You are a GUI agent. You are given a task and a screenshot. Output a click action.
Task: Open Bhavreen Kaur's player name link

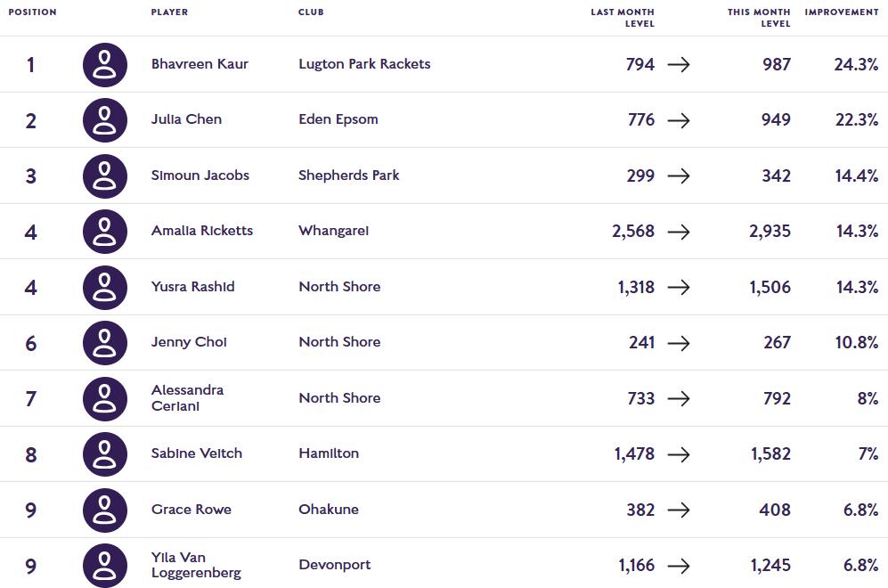200,64
